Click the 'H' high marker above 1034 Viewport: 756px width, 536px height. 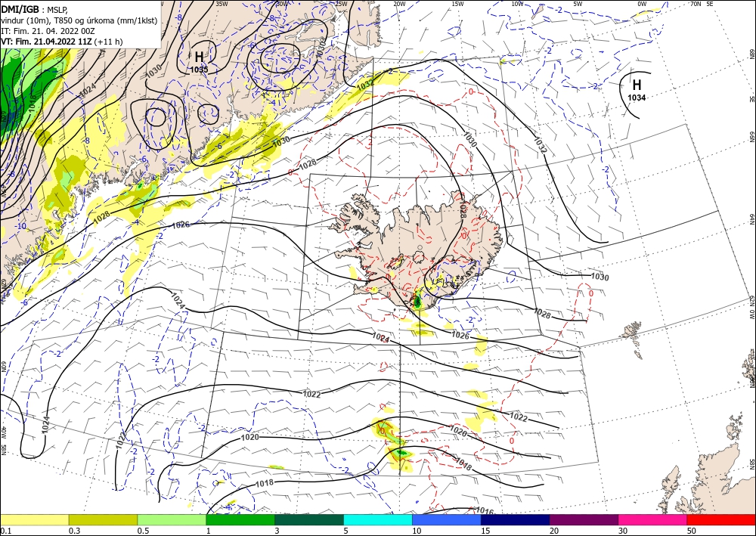coord(637,85)
